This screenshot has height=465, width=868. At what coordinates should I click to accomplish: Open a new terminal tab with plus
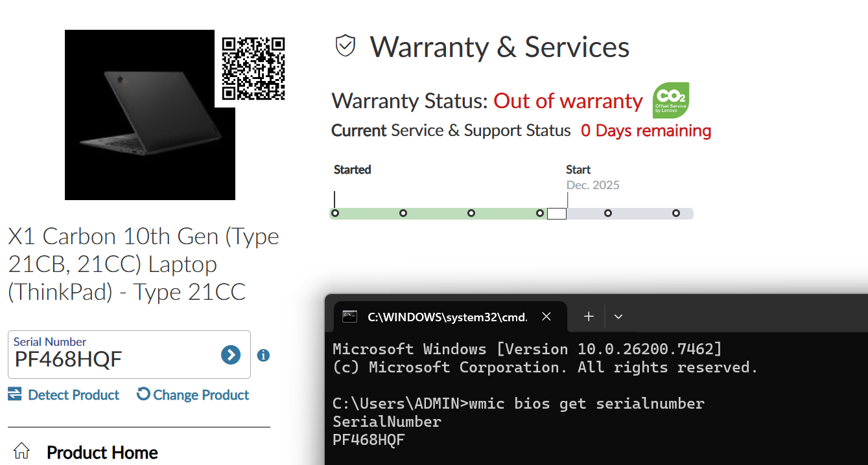tap(589, 317)
